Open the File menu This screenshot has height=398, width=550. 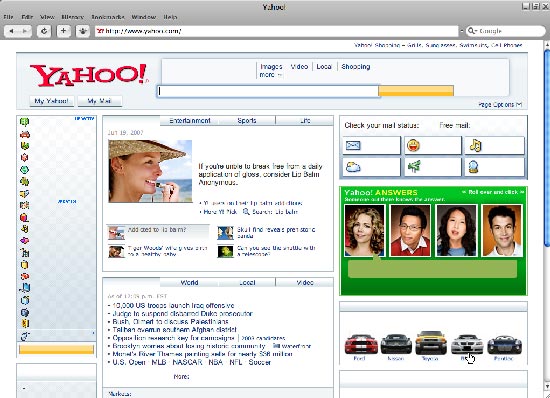[8, 17]
